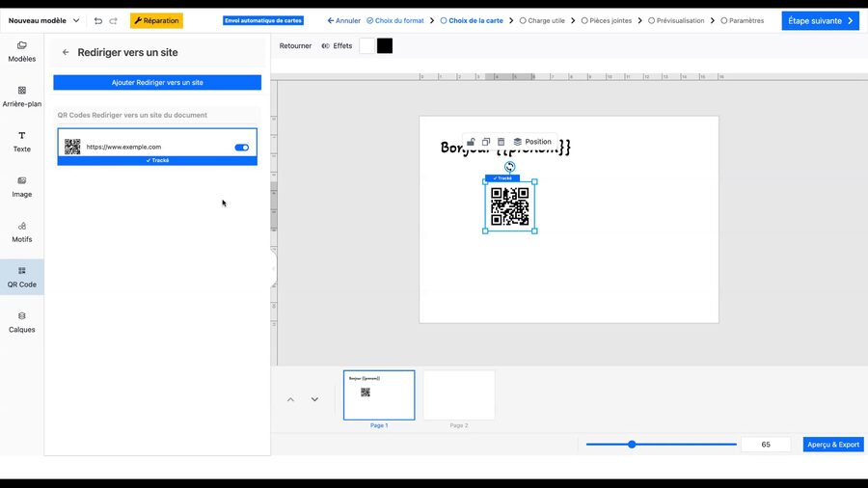The width and height of the screenshot is (868, 488).
Task: Open the Calques layers panel
Action: pyautogui.click(x=21, y=322)
